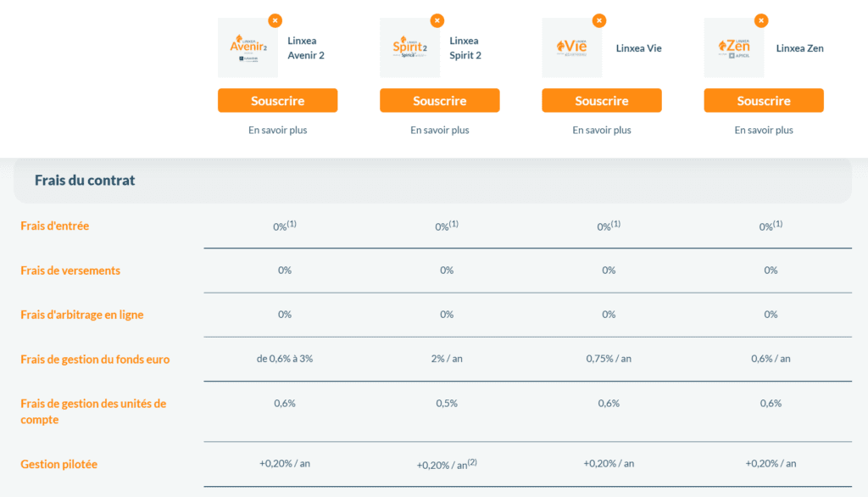868x497 pixels.
Task: Open En savoir plus for Spirit 2
Action: [440, 131]
